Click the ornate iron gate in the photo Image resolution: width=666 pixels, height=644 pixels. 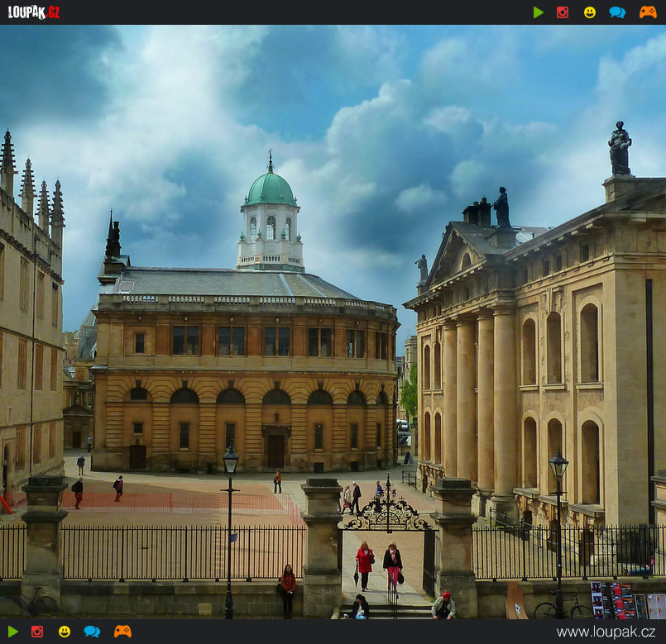pyautogui.click(x=387, y=515)
